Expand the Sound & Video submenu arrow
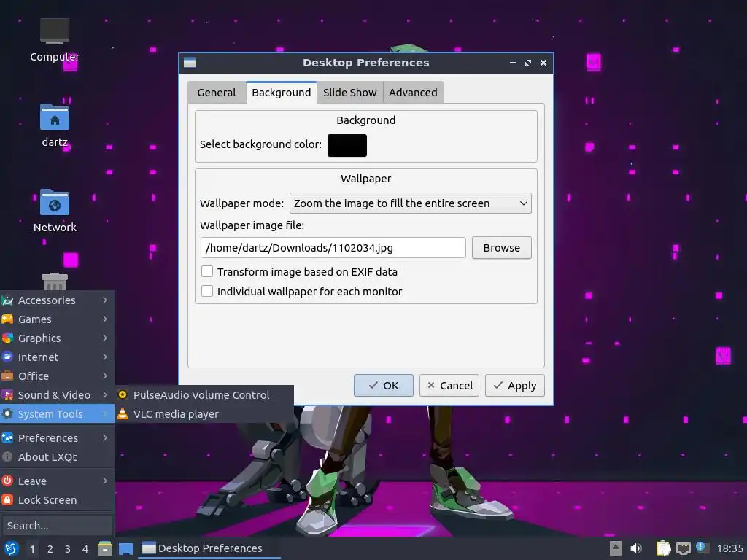This screenshot has width=747, height=560. pos(105,394)
